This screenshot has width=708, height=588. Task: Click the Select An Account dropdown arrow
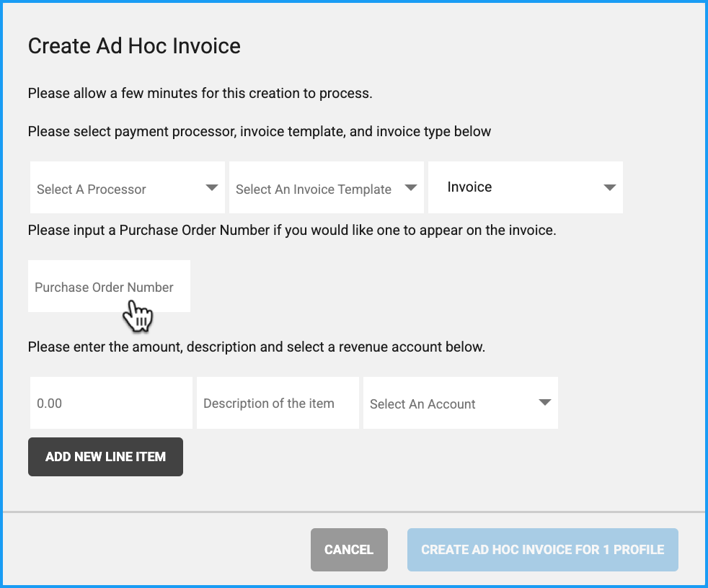pyautogui.click(x=544, y=403)
